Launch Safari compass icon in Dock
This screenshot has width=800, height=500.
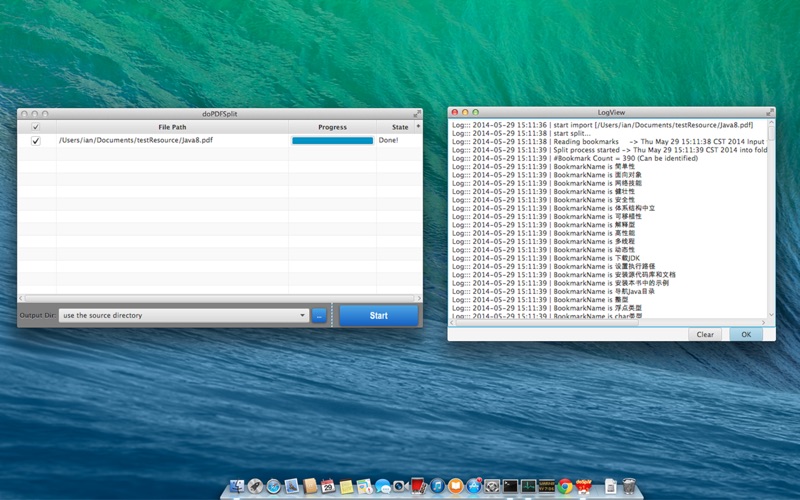click(x=273, y=486)
